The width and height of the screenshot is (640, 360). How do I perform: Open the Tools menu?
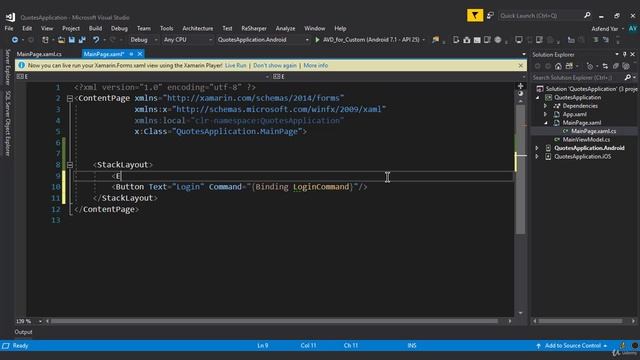click(x=166, y=29)
